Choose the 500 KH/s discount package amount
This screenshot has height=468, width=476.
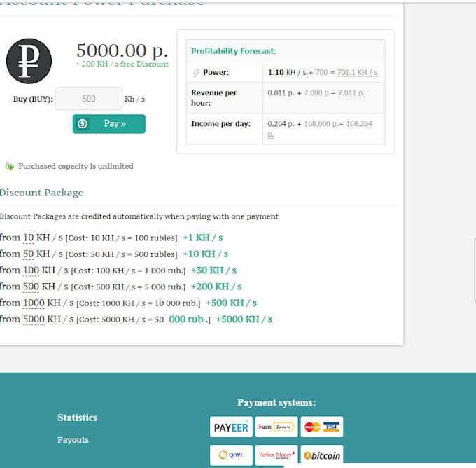point(31,287)
